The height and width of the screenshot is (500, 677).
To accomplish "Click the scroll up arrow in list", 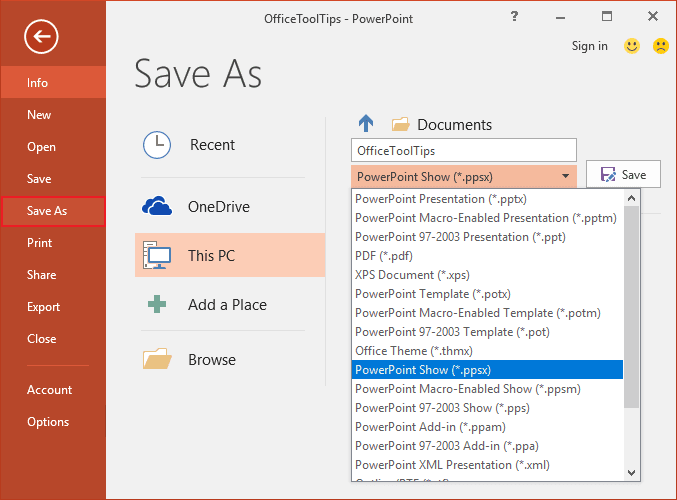I will pos(631,198).
